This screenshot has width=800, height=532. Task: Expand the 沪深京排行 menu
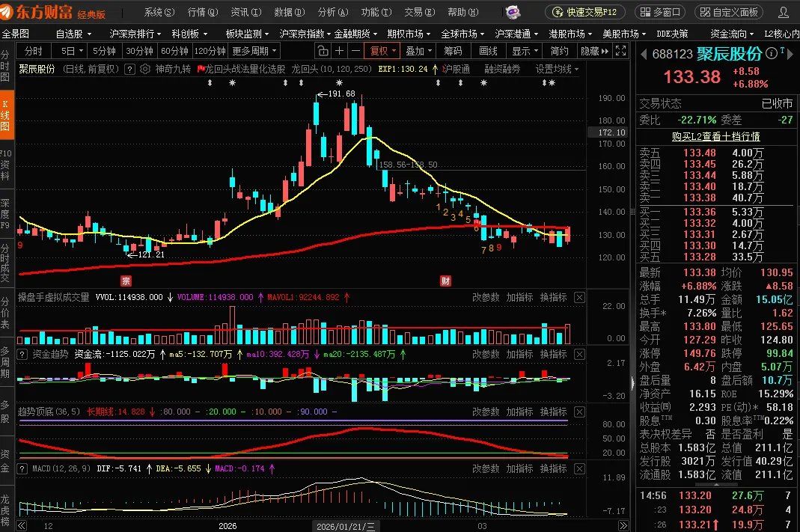tap(135, 34)
